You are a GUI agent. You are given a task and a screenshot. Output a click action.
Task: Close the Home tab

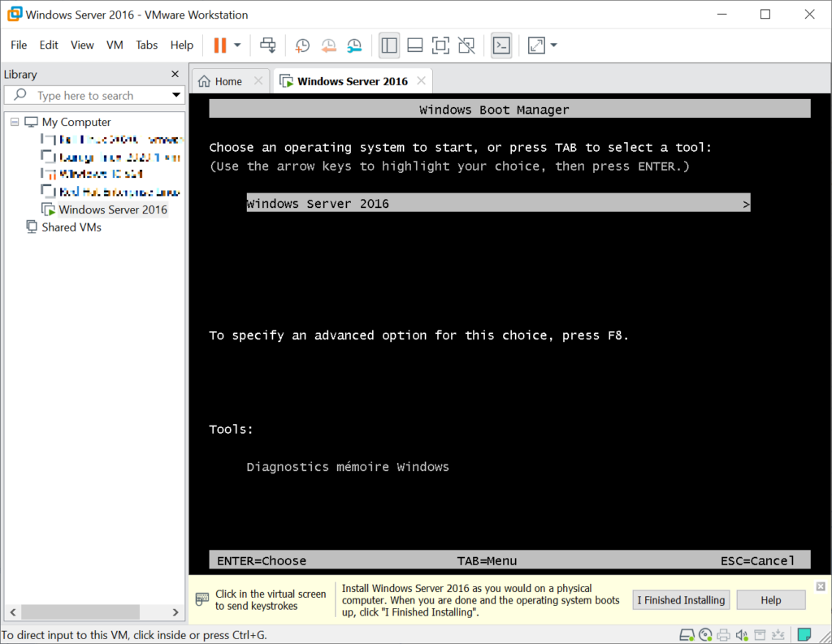(258, 80)
